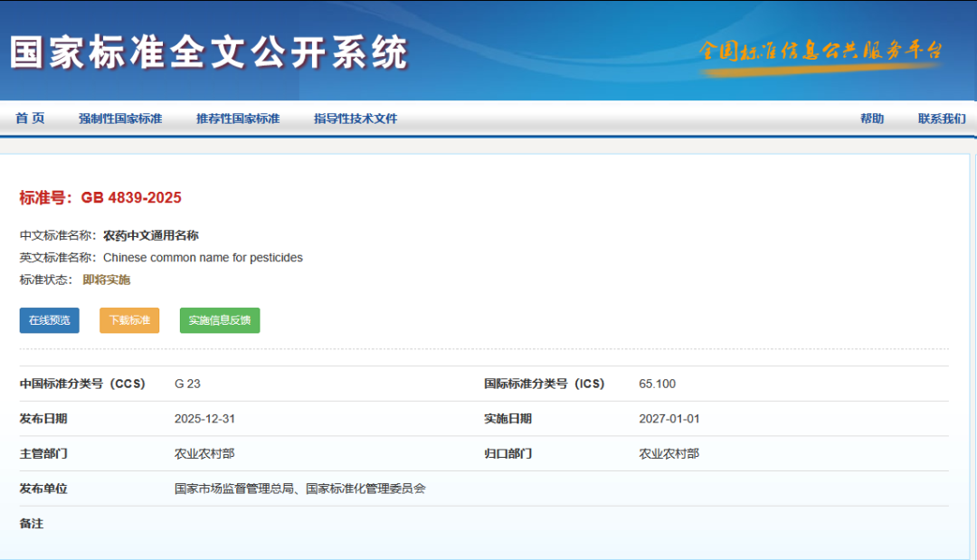Open the 帮助 help link
977x560 pixels.
coord(872,119)
